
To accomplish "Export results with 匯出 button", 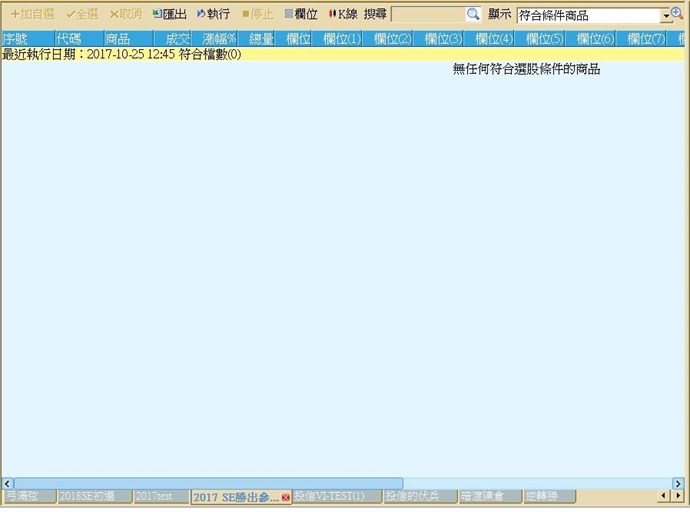I will coord(170,14).
